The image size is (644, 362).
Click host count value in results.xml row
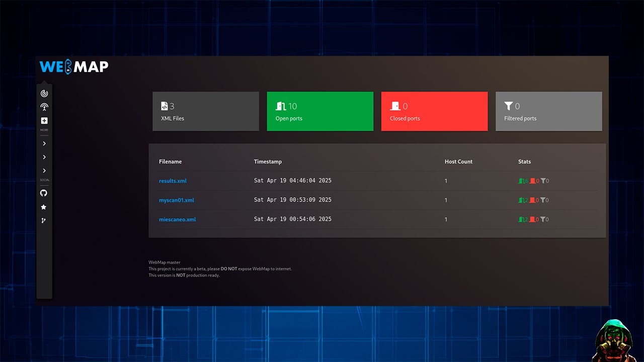[x=446, y=181]
